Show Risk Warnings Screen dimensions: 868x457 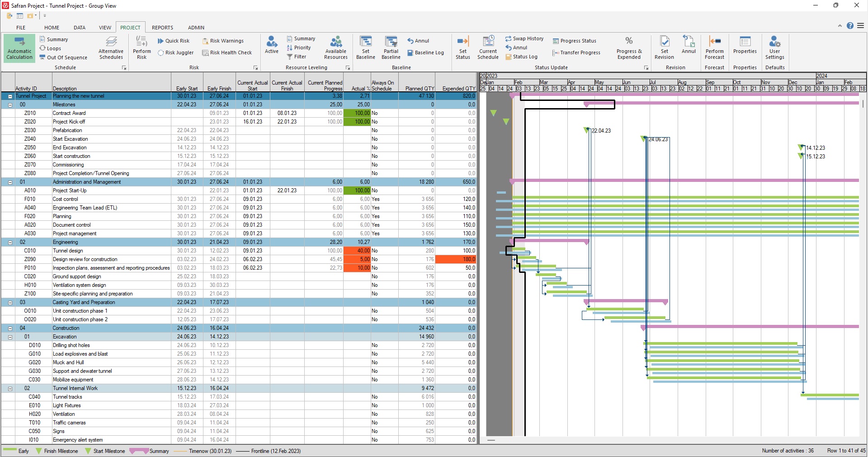(223, 41)
